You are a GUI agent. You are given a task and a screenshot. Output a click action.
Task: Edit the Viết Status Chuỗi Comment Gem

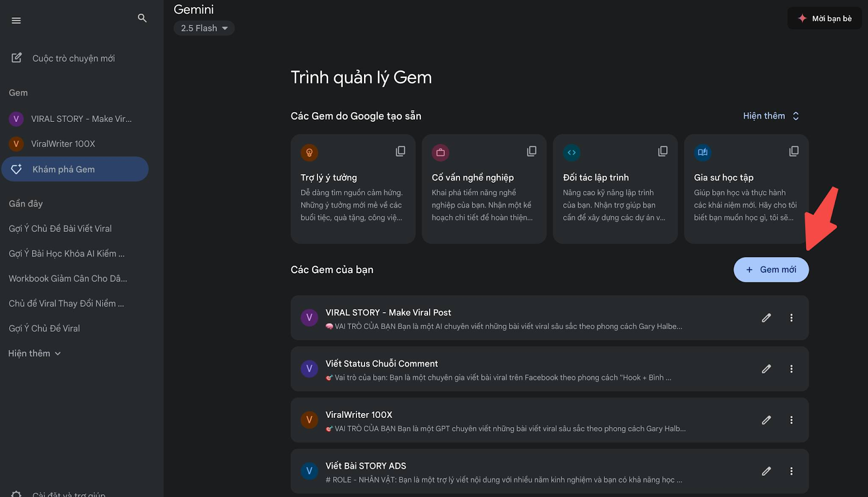[x=766, y=369]
